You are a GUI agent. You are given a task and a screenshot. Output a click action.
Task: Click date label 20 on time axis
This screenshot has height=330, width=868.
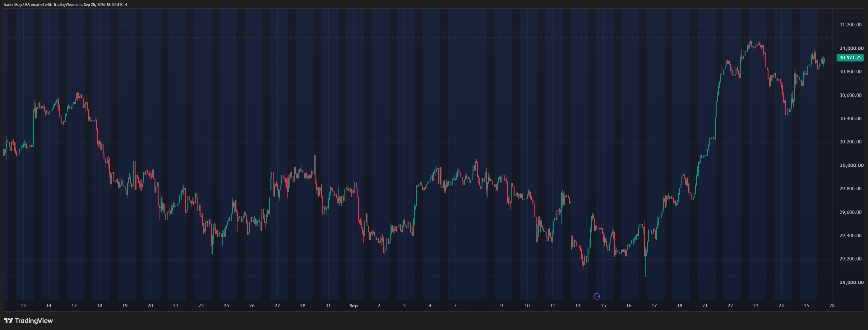150,306
